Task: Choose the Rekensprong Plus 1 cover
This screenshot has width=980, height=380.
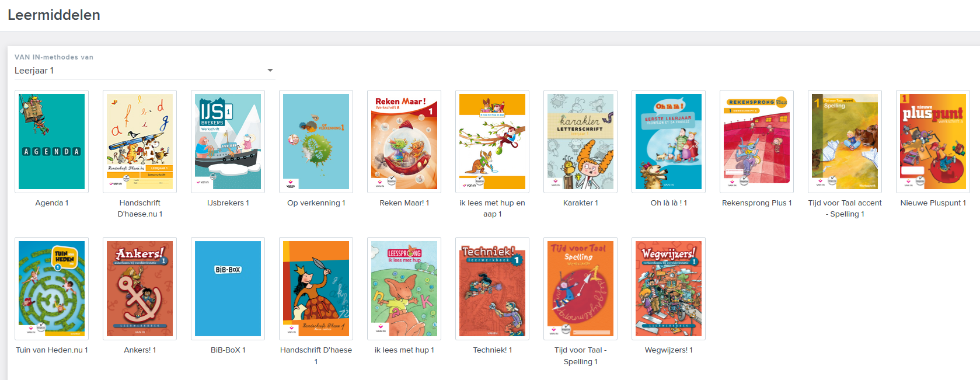Action: [756, 141]
